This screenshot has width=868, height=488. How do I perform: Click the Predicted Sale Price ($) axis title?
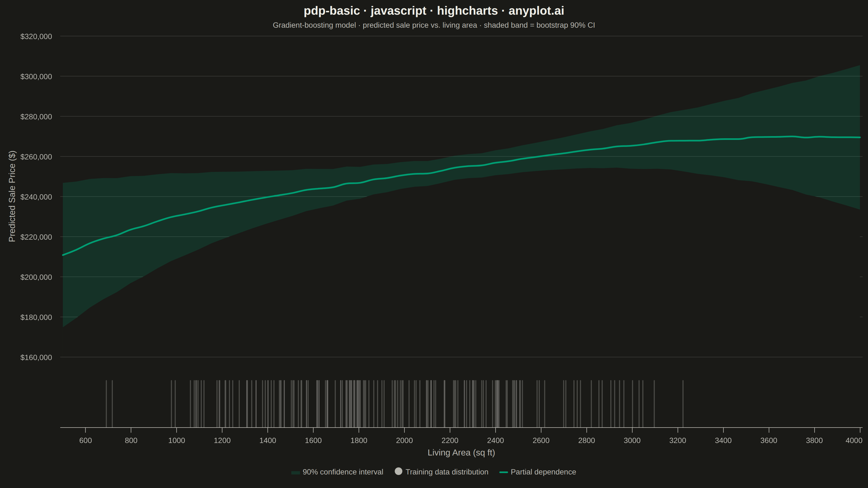[x=12, y=196]
